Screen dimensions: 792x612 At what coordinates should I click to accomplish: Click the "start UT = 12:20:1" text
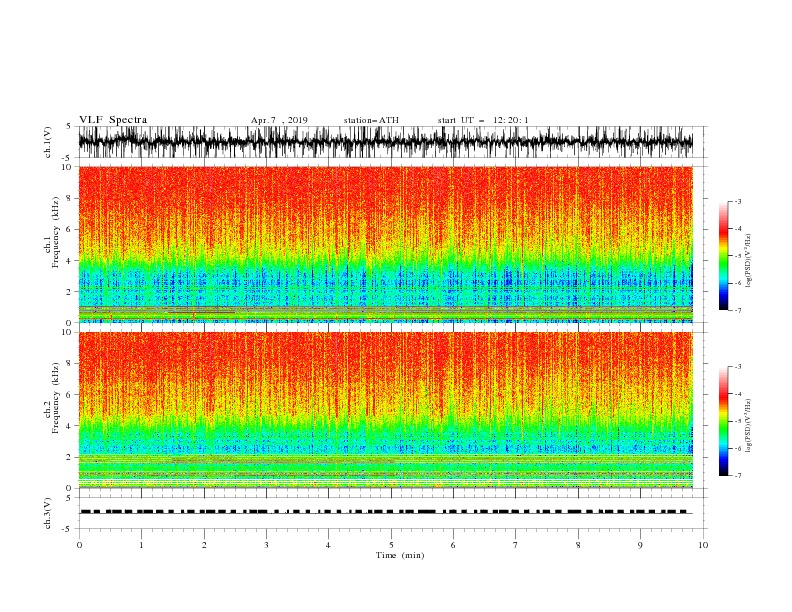pos(483,120)
